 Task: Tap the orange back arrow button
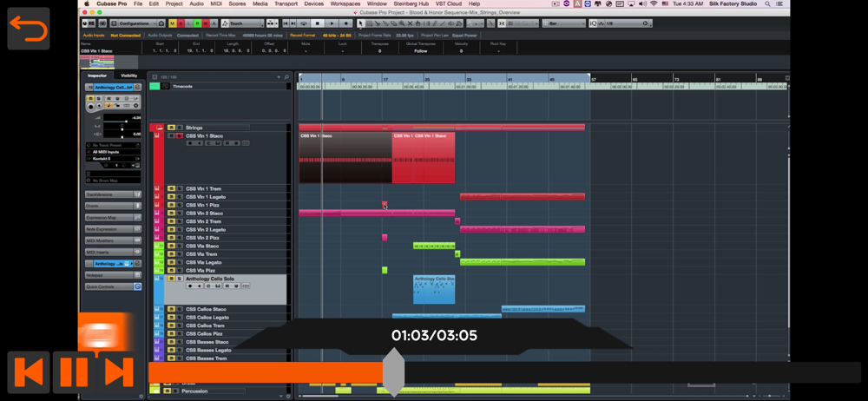click(29, 29)
